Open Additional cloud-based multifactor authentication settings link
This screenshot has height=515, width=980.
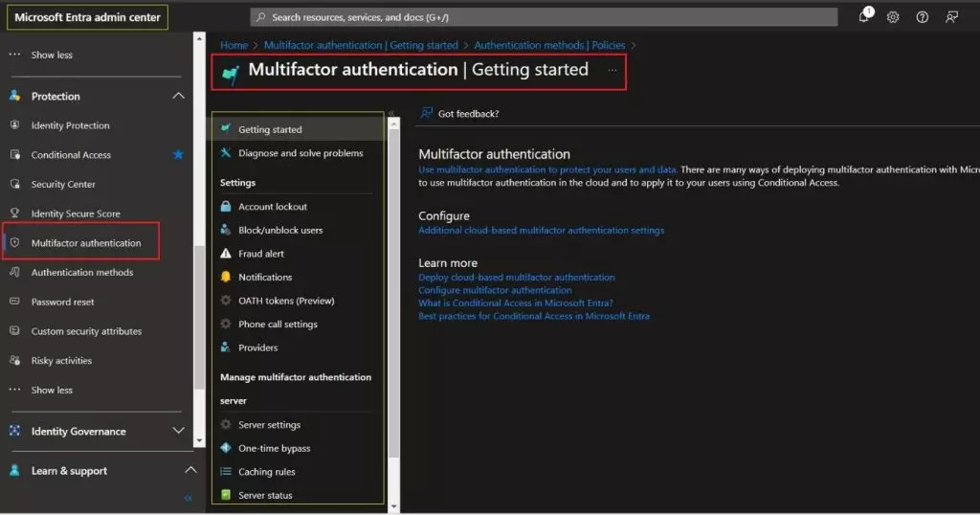pos(541,230)
